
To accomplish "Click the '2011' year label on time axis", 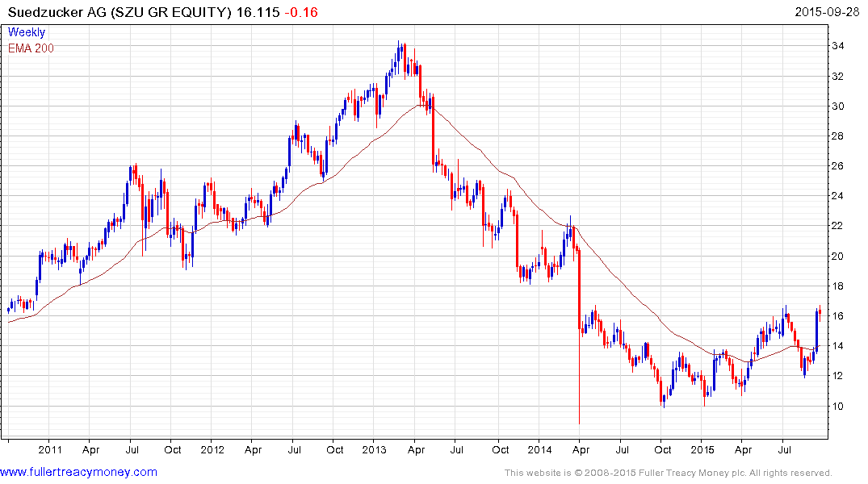I will coord(50,449).
